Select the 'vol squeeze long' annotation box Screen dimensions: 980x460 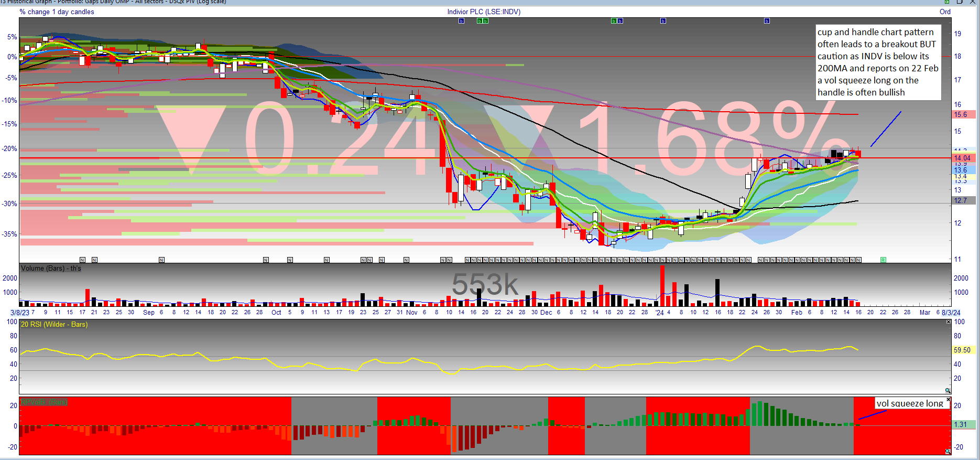910,403
